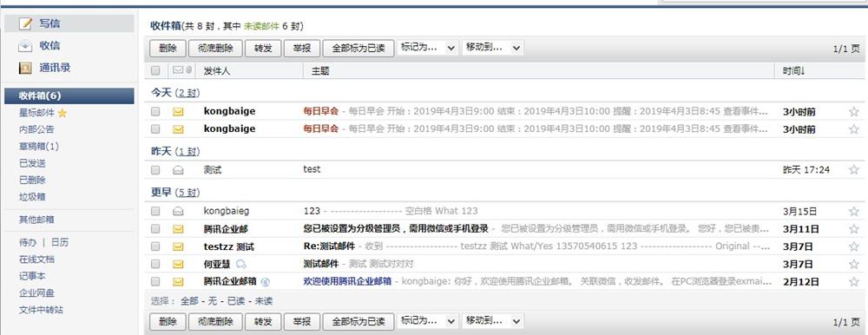Open the top 标记为 dropdown
The image size is (868, 335).
[427, 48]
